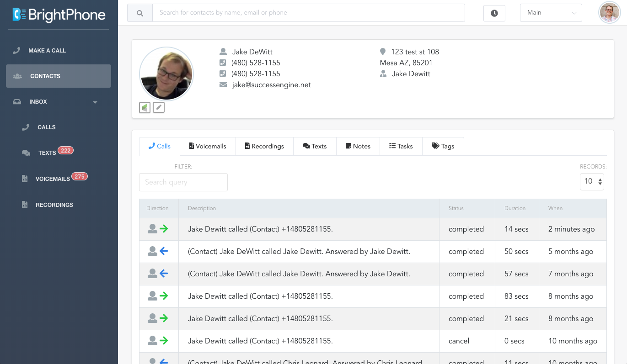Click incoming arrow icon of 50 secs call
Viewport: 627px width, 364px height.
164,251
